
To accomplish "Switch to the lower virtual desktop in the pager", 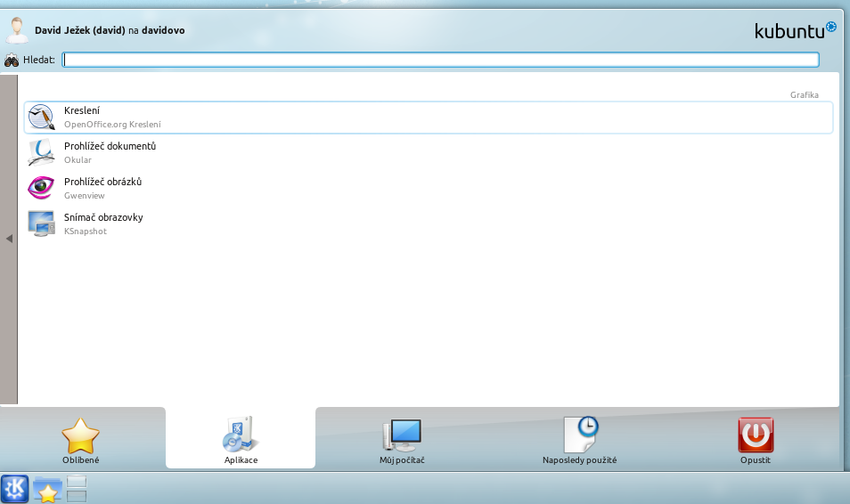I will (x=77, y=496).
